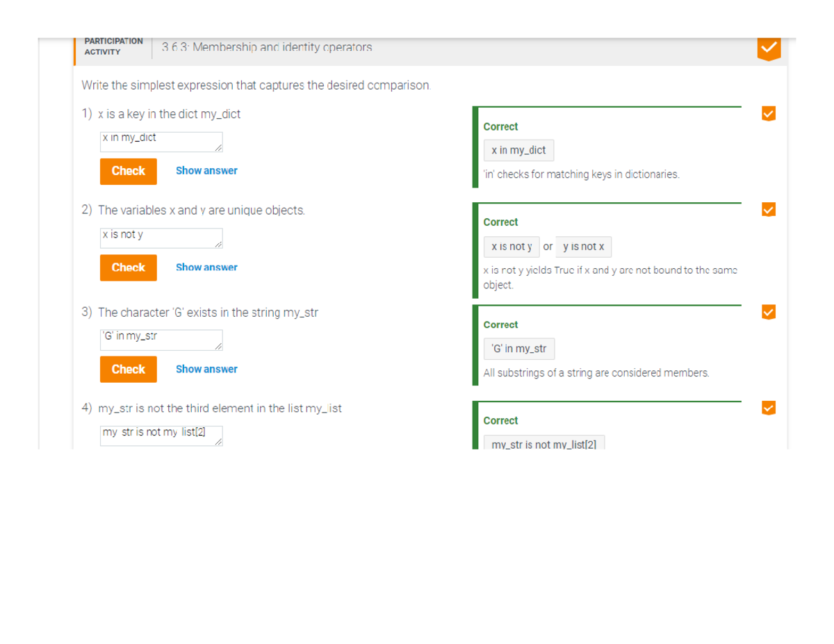Click the completion checkmark for question 1
Image resolution: width=834 pixels, height=644 pixels.
[x=769, y=113]
